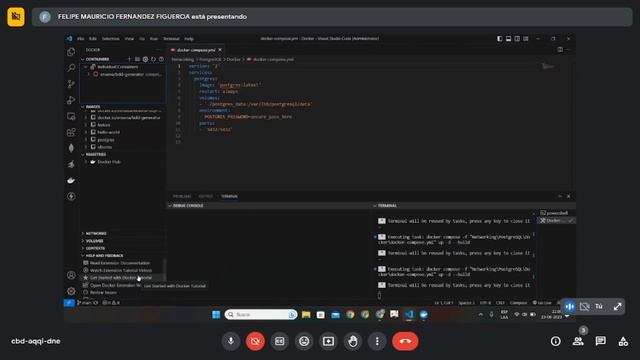Raise your hand in the meeting
640x360 pixels.
[353, 341]
